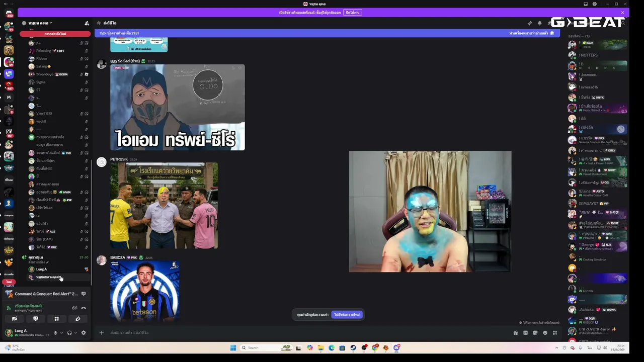
Task: Click username PETRUS F. above photo
Action: [x=119, y=159]
